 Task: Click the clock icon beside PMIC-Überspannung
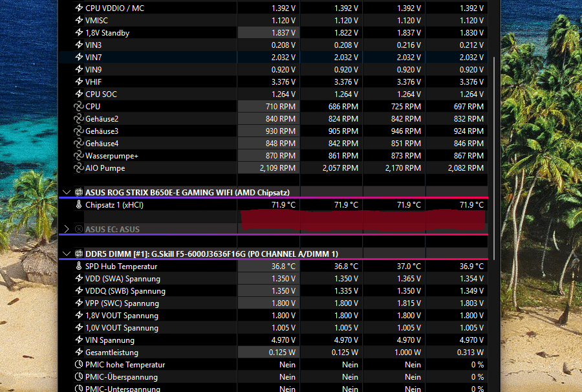79,376
